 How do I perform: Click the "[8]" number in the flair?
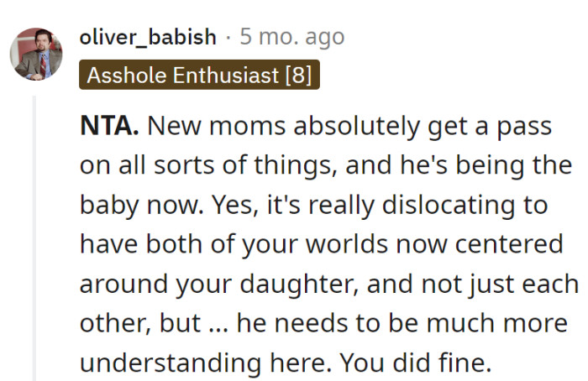point(297,76)
